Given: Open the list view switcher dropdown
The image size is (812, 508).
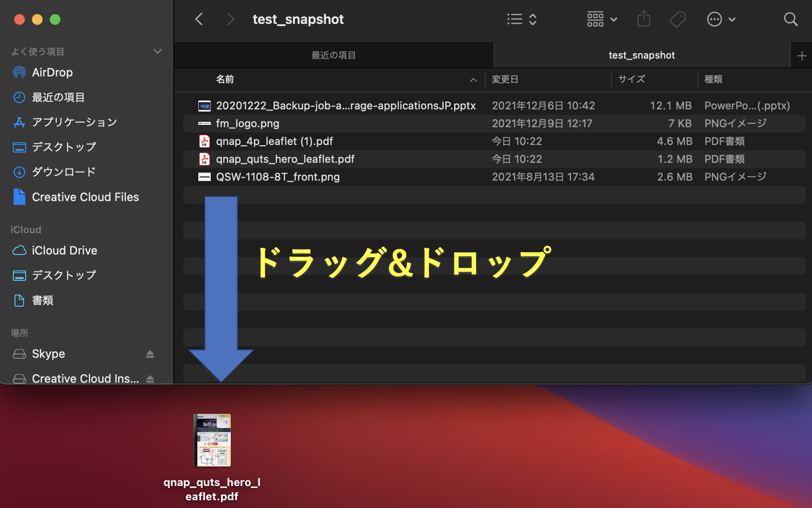Looking at the screenshot, I should 521,19.
